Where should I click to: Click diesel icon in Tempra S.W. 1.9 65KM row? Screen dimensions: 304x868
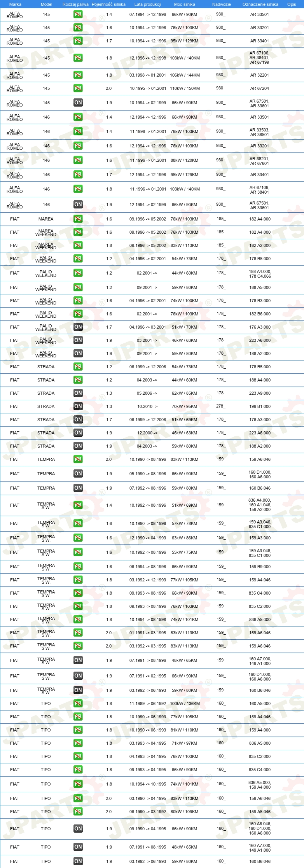coord(78,660)
